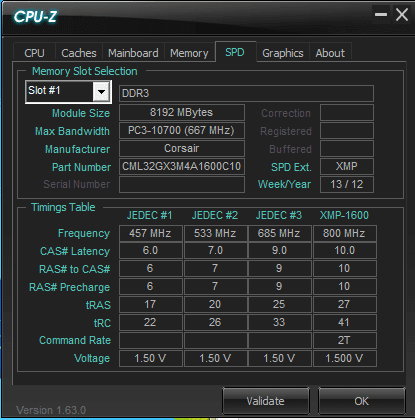Click the XMP value of SPD Ext.
Image resolution: width=415 pixels, height=420 pixels.
(347, 166)
